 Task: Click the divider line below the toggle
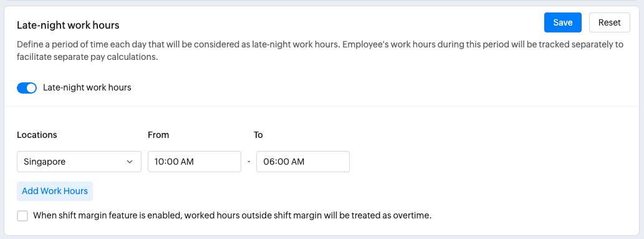(x=322, y=107)
